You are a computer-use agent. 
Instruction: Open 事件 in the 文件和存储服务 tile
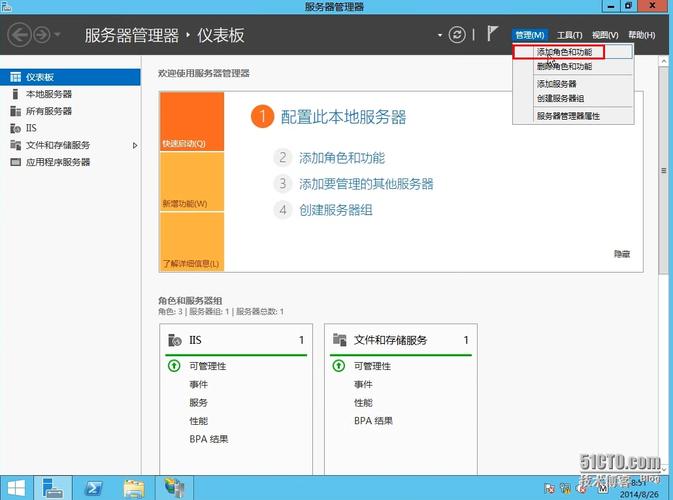(364, 384)
